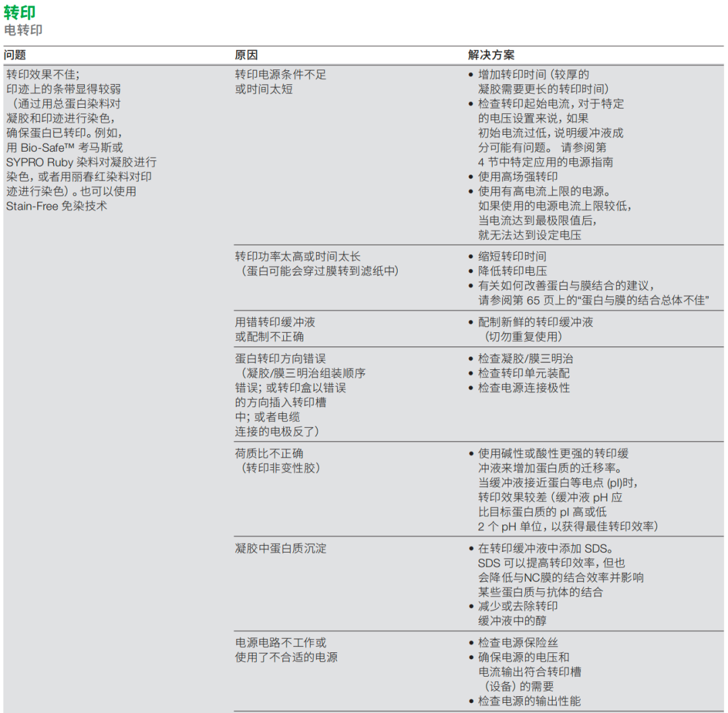Click the cause 转印电源条件不足
Viewport: 728px width, 713px height.
coord(280,74)
